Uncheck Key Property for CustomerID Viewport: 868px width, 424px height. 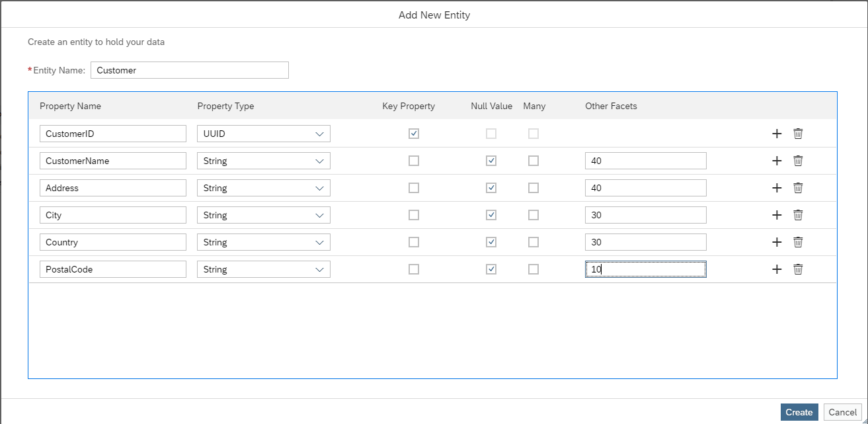[x=414, y=133]
